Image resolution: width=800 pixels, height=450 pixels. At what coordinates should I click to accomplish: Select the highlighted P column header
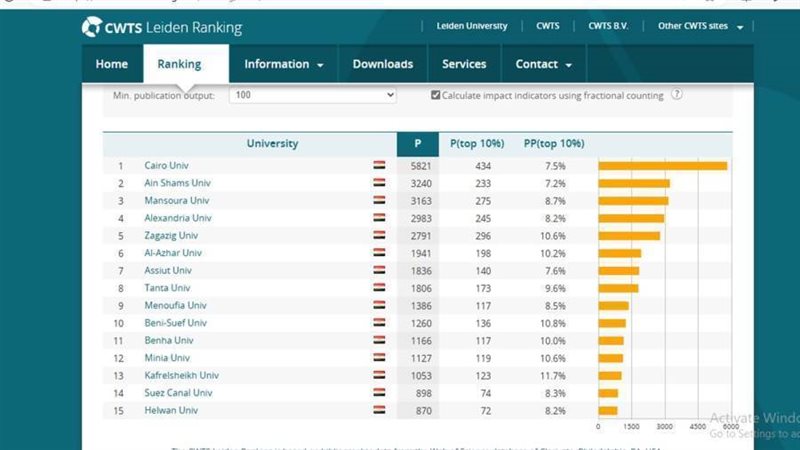point(416,144)
